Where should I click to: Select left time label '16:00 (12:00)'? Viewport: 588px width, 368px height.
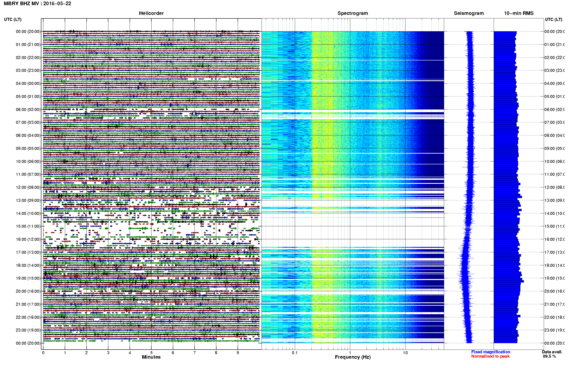[28, 239]
